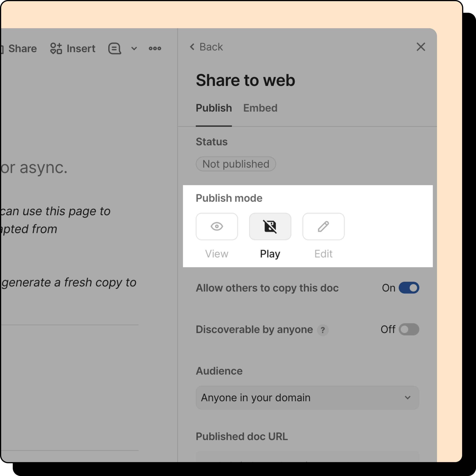476x476 pixels.
Task: Click the question mark help icon
Action: 323,330
